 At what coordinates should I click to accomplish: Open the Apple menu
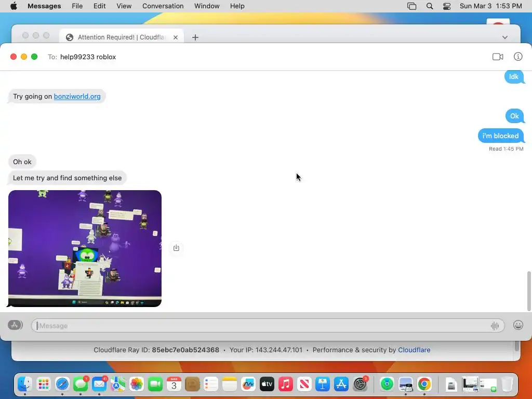tap(14, 6)
